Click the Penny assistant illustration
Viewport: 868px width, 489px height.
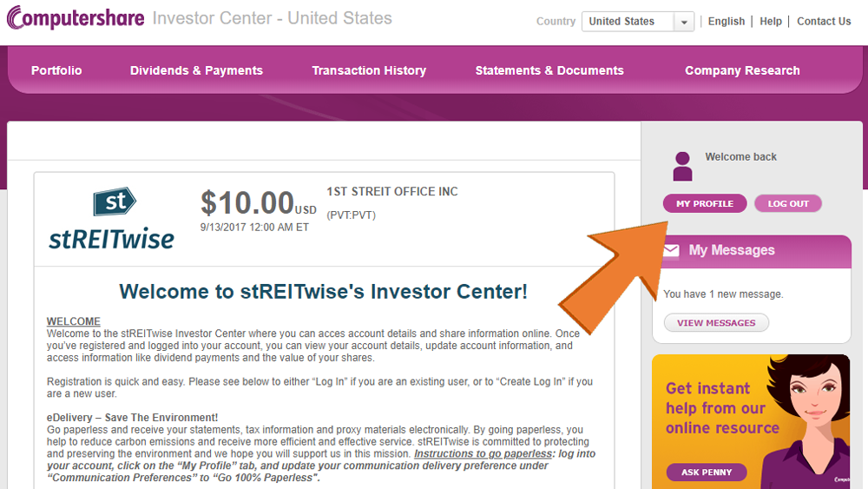click(x=806, y=421)
